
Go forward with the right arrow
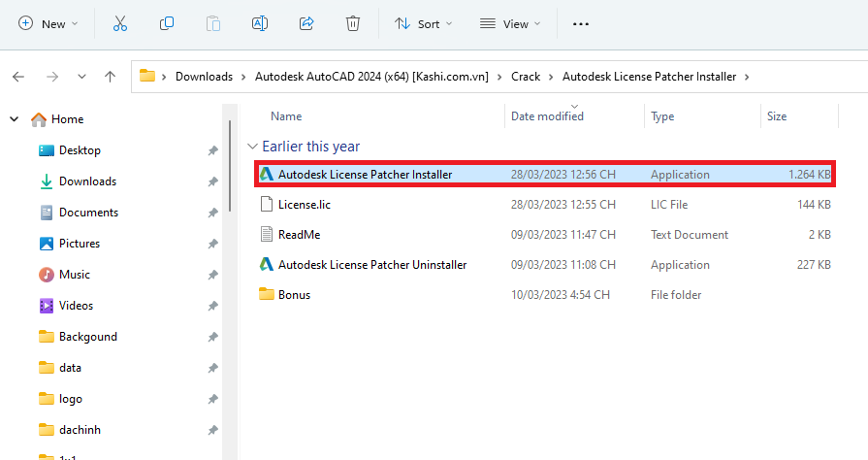pyautogui.click(x=52, y=77)
